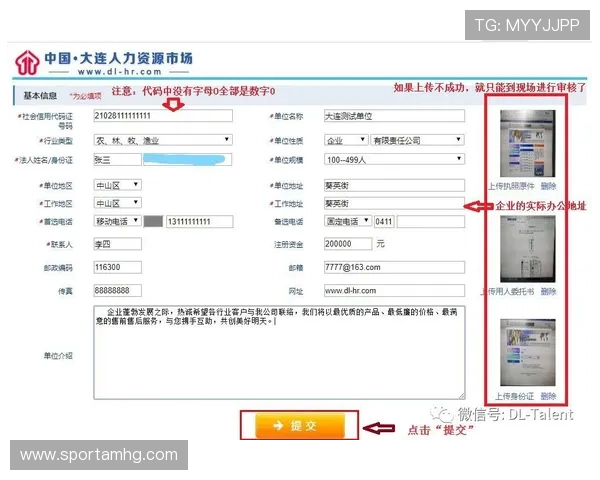
Task: Delete the uploaded ID card
Action: coord(548,396)
